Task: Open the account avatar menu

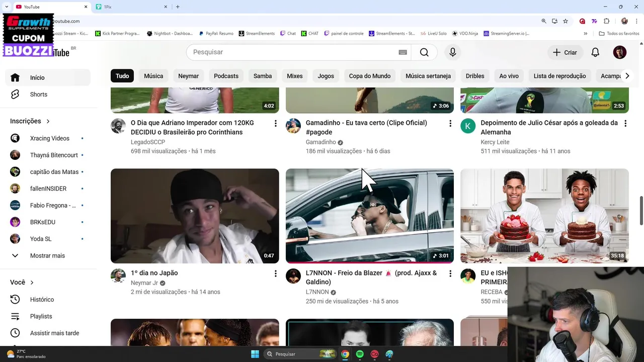Action: point(620,52)
